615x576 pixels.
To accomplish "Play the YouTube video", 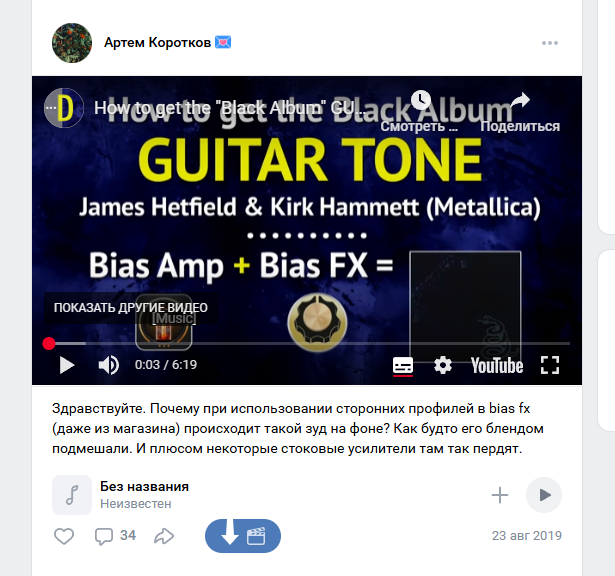I will 67,365.
